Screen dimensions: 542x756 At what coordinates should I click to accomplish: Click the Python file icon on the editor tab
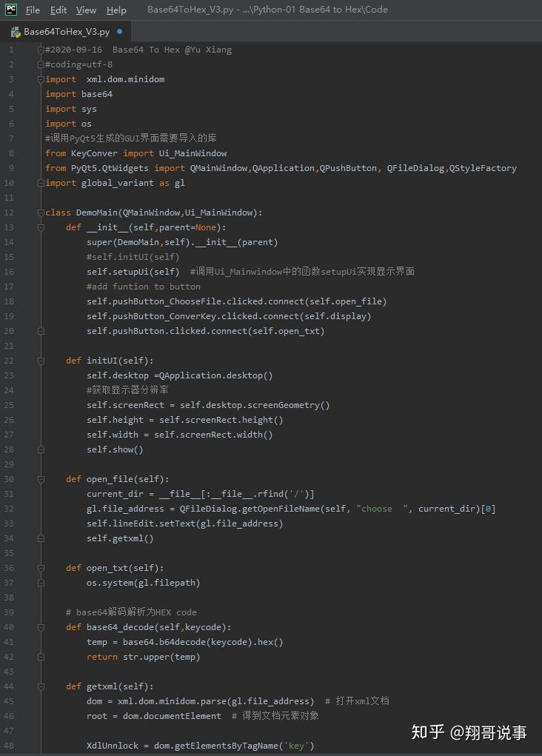coord(14,32)
